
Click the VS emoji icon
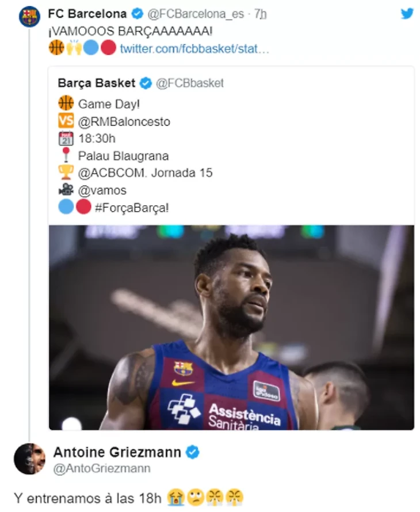tap(66, 121)
